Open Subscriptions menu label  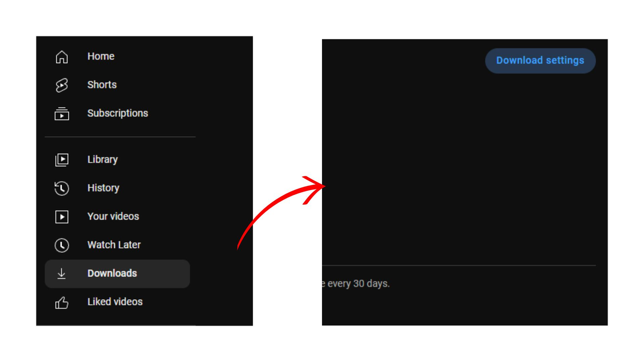118,113
